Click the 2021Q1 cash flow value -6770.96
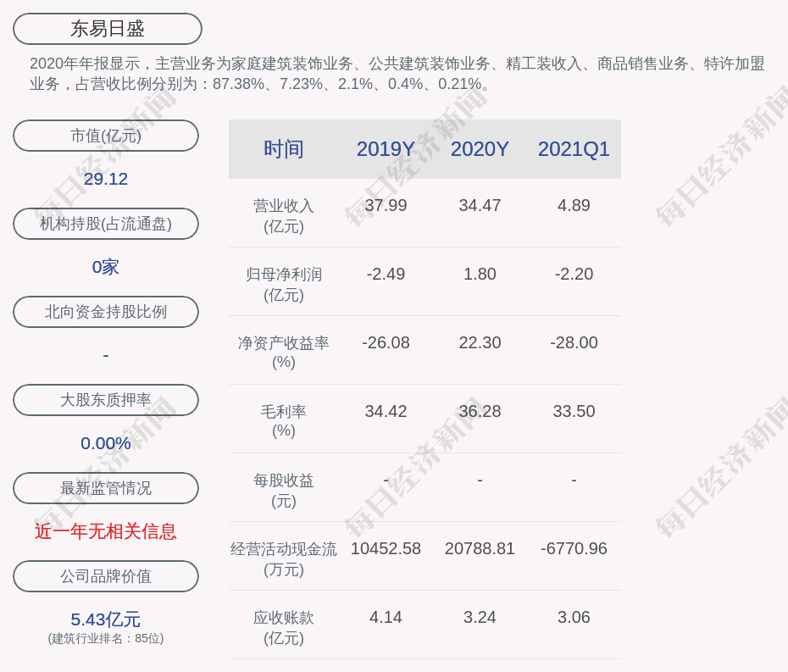This screenshot has height=672, width=788. click(574, 548)
